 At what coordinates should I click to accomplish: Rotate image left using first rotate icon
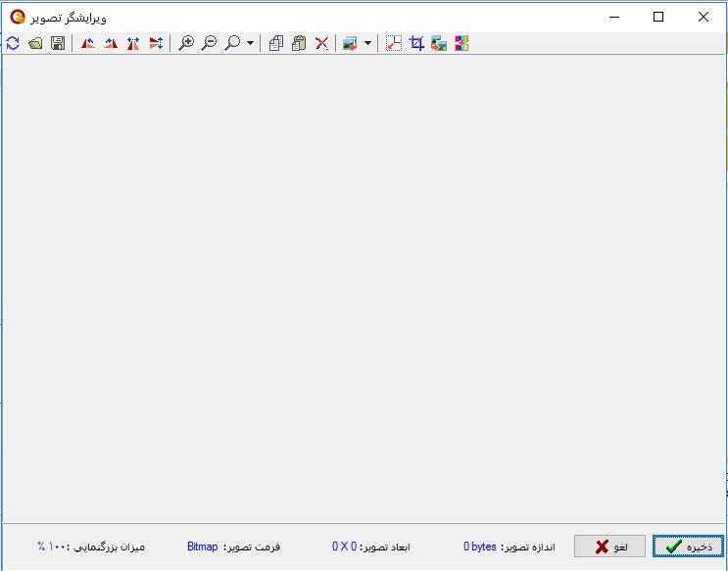tap(88, 43)
